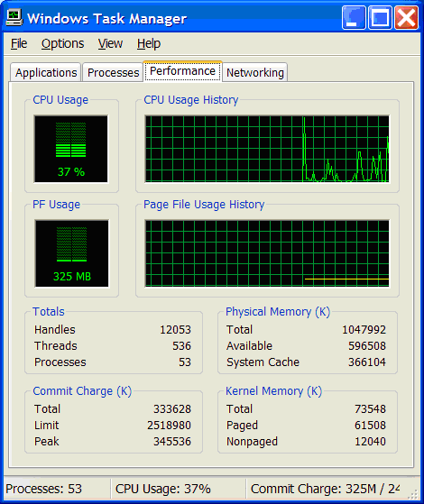This screenshot has height=504, width=424.
Task: Click the CPU Usage History graph
Action: click(267, 149)
